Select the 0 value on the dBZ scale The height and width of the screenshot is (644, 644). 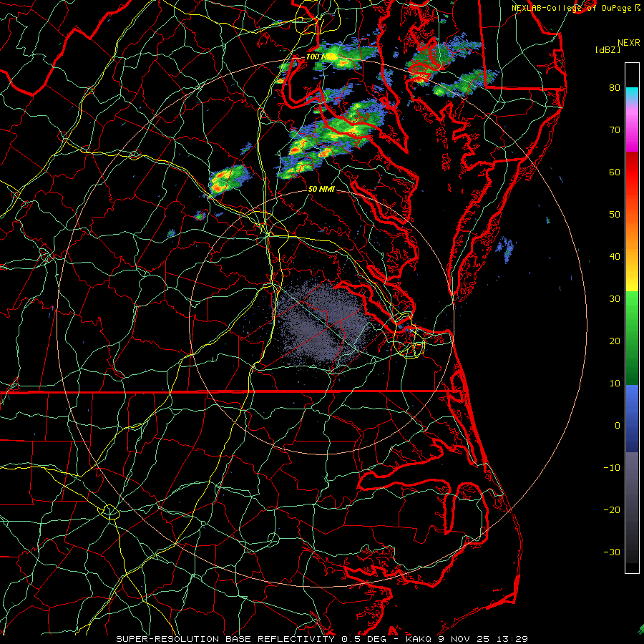click(x=618, y=426)
